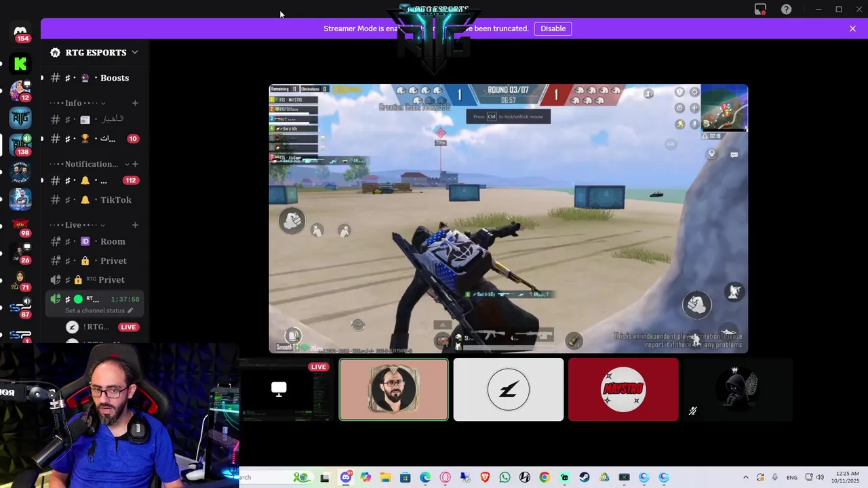Select the muted dark avatar participant tile
The image size is (868, 488).
[738, 390]
